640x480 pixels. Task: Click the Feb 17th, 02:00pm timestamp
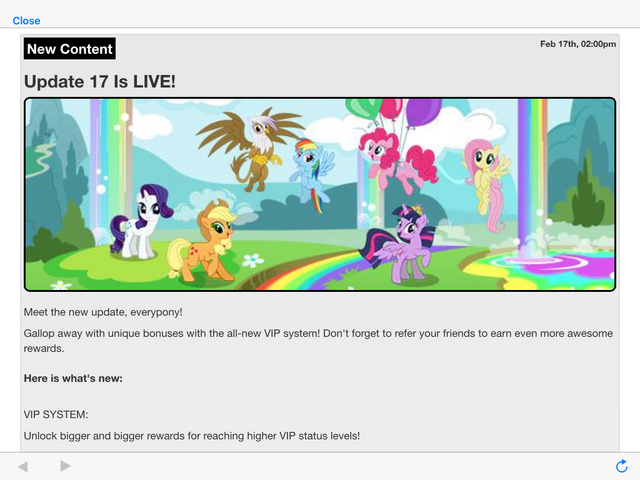point(578,44)
